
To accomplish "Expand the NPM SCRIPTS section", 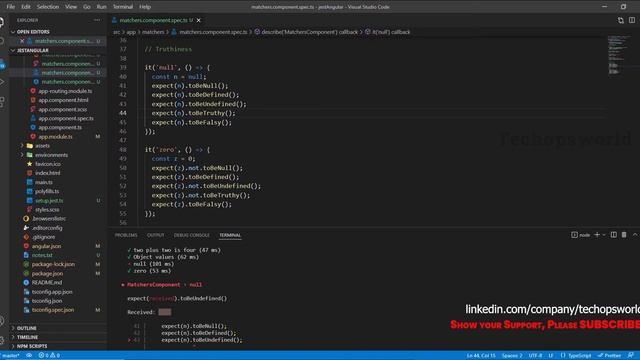I will click(32, 346).
